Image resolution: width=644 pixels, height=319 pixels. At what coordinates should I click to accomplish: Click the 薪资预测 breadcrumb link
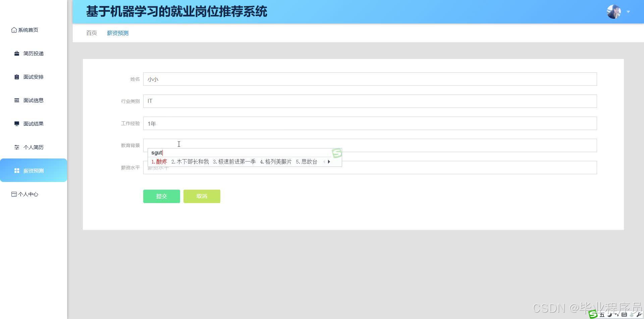pos(118,33)
